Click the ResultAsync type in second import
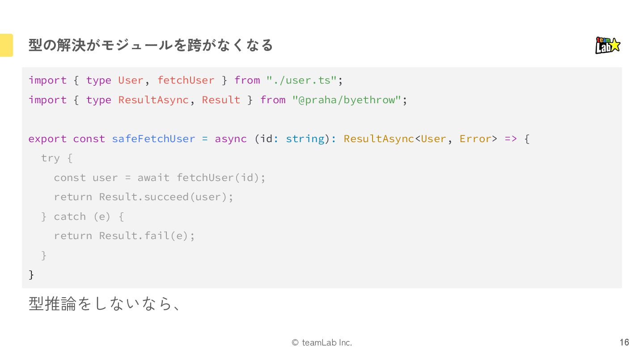 pos(153,100)
